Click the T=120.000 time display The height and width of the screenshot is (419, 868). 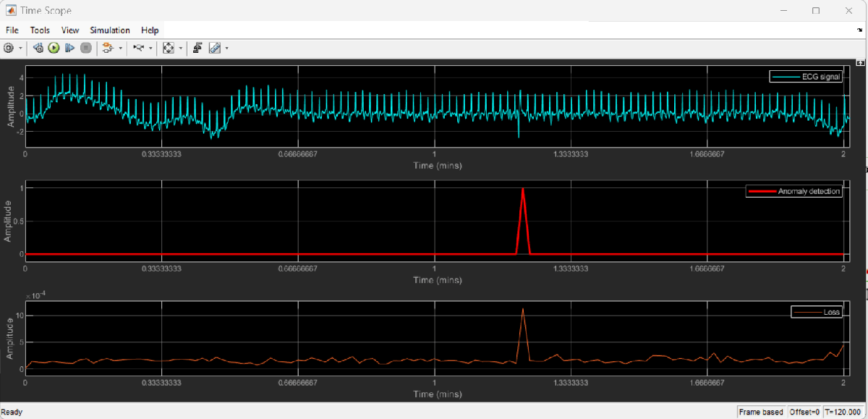click(x=841, y=411)
